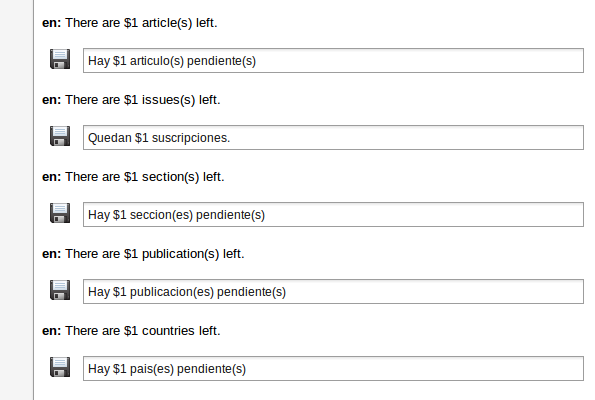Save the 'Hay $1 articulo(s) pendiente(s)' translation
The image size is (595, 400).
(x=60, y=59)
